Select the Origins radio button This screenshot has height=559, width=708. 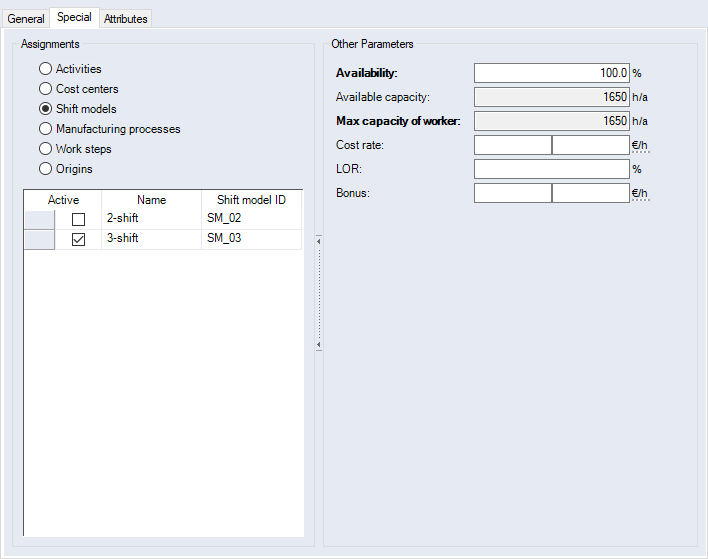pyautogui.click(x=45, y=169)
